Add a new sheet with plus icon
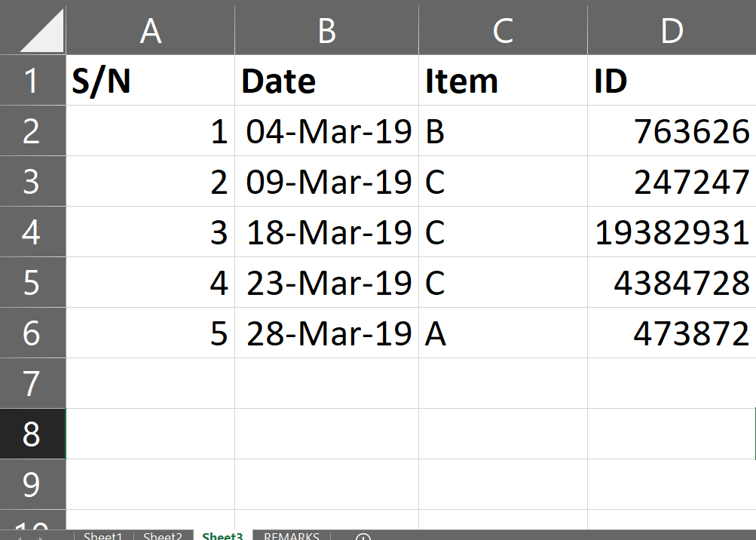This screenshot has height=540, width=756. click(363, 537)
